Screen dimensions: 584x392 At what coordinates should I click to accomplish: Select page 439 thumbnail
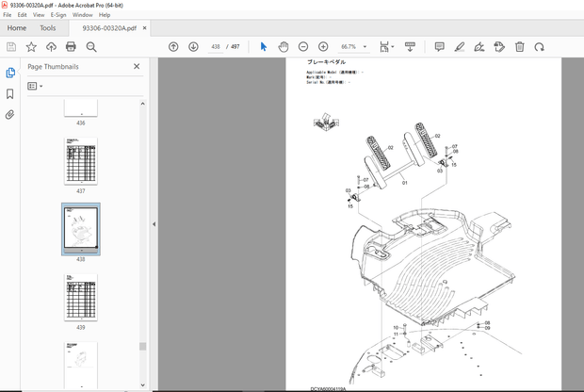point(81,298)
